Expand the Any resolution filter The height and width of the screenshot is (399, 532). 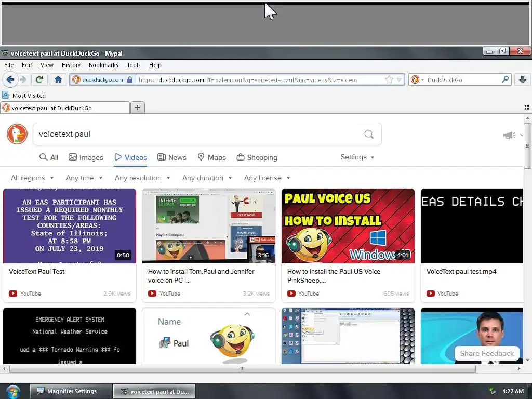(x=142, y=178)
